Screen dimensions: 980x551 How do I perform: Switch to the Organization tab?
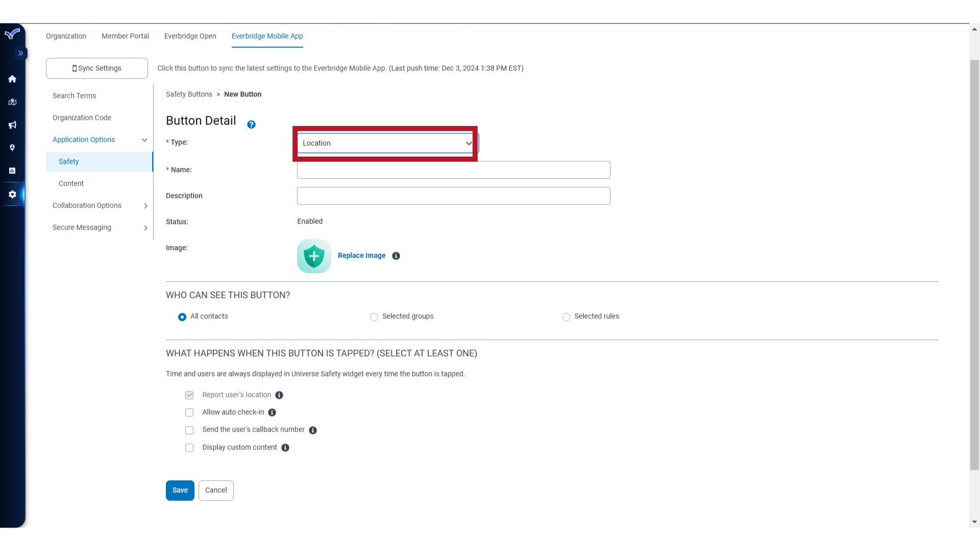click(65, 36)
